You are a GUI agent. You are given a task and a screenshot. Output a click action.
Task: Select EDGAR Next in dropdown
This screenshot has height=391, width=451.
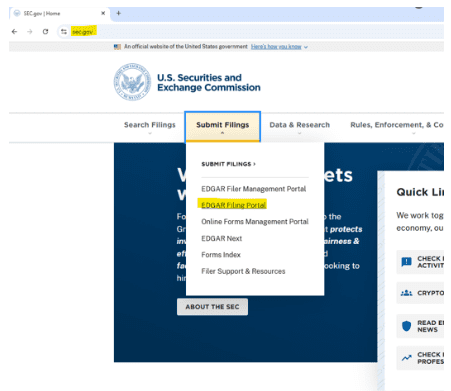coord(221,238)
